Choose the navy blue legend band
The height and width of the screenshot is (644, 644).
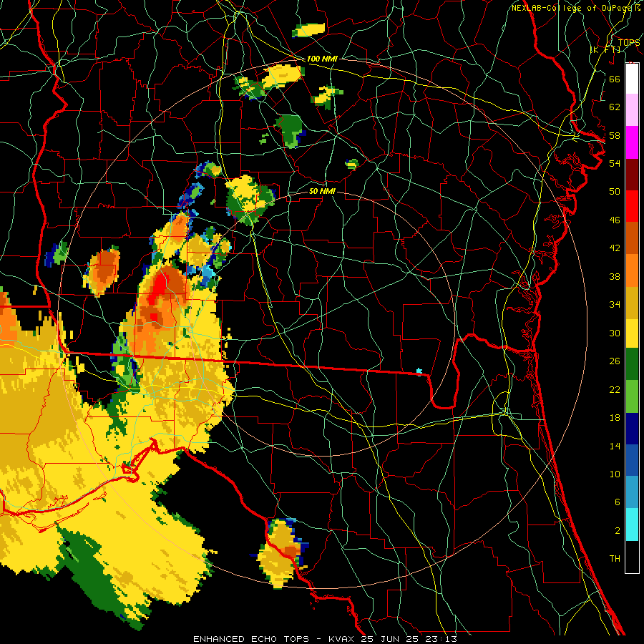click(632, 429)
